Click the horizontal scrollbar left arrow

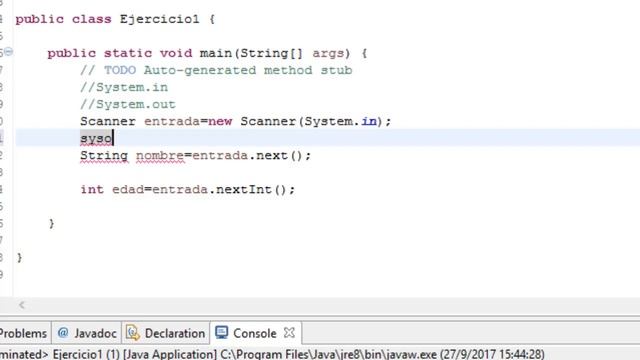(22, 305)
